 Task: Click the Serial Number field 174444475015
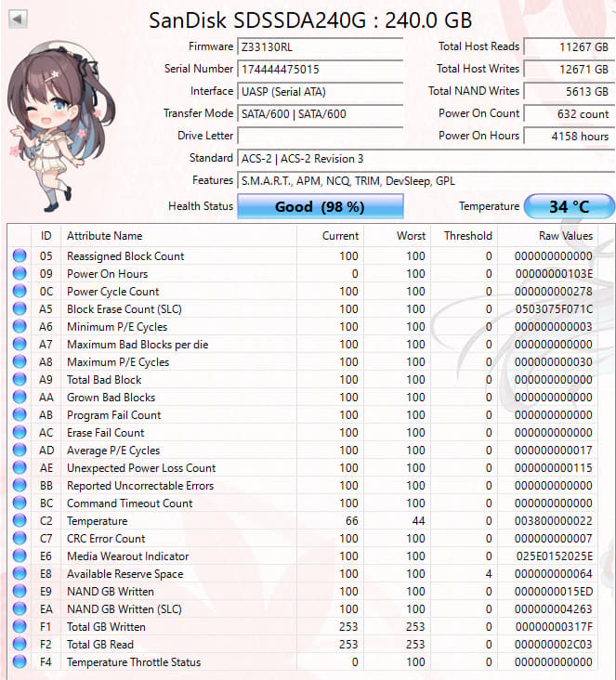[x=321, y=70]
